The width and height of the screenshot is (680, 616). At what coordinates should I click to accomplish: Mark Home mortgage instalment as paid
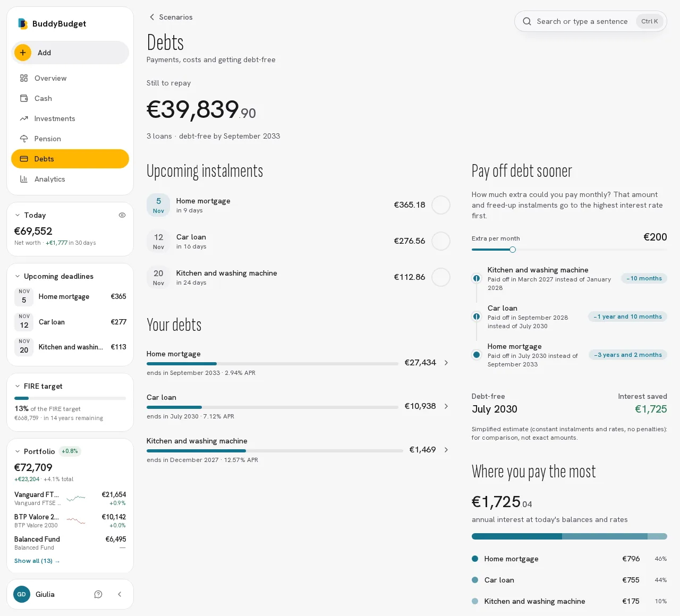441,205
